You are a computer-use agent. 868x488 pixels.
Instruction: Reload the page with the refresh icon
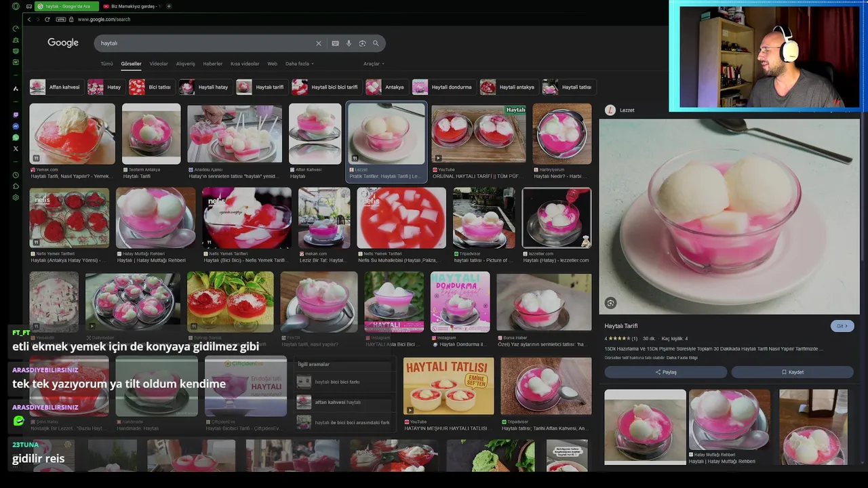47,19
